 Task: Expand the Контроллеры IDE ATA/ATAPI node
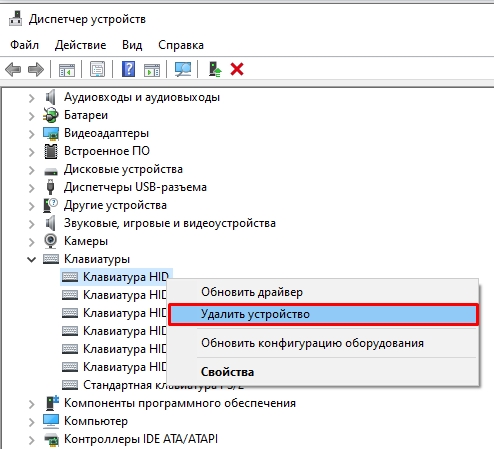pos(32,440)
